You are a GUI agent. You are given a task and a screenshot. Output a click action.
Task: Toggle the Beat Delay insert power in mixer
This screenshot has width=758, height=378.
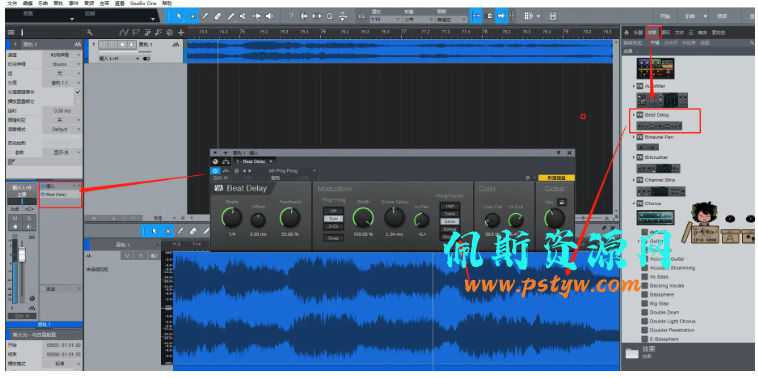pyautogui.click(x=43, y=194)
